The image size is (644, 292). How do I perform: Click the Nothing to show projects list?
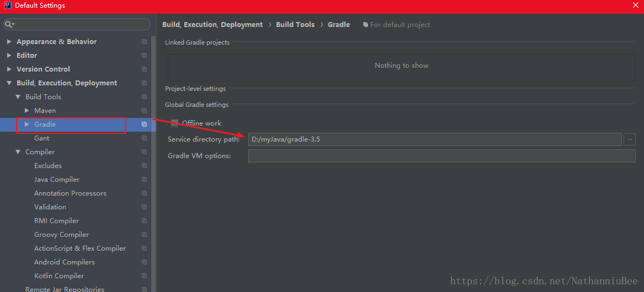(x=401, y=68)
